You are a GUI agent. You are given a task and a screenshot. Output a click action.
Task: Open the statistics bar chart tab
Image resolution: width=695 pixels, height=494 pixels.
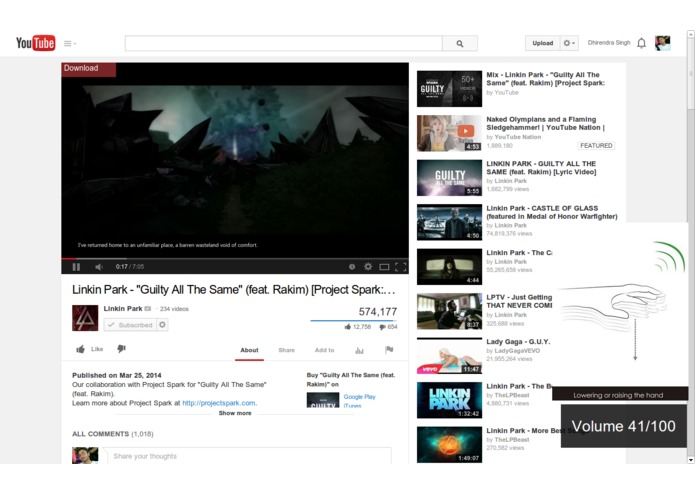359,350
